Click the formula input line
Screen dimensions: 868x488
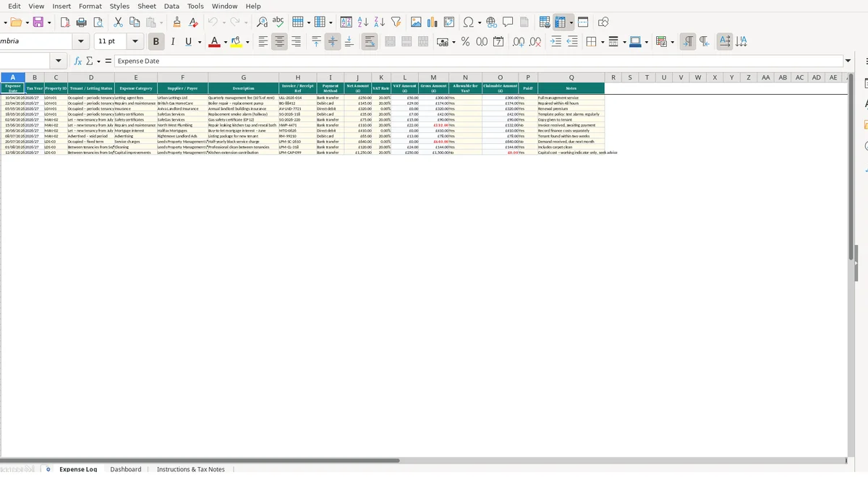click(x=478, y=61)
